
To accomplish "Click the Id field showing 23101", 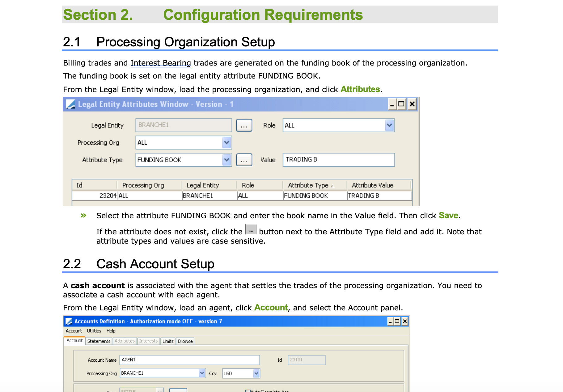I will tap(307, 360).
